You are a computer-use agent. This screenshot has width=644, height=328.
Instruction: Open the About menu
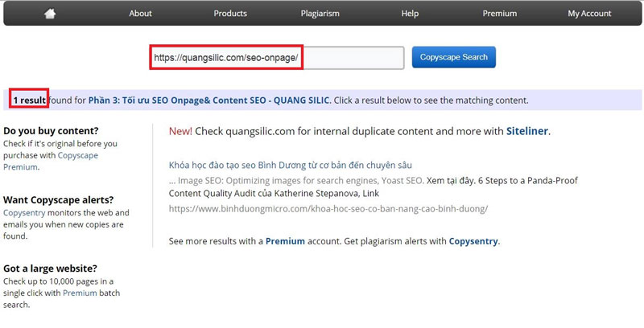pyautogui.click(x=140, y=13)
